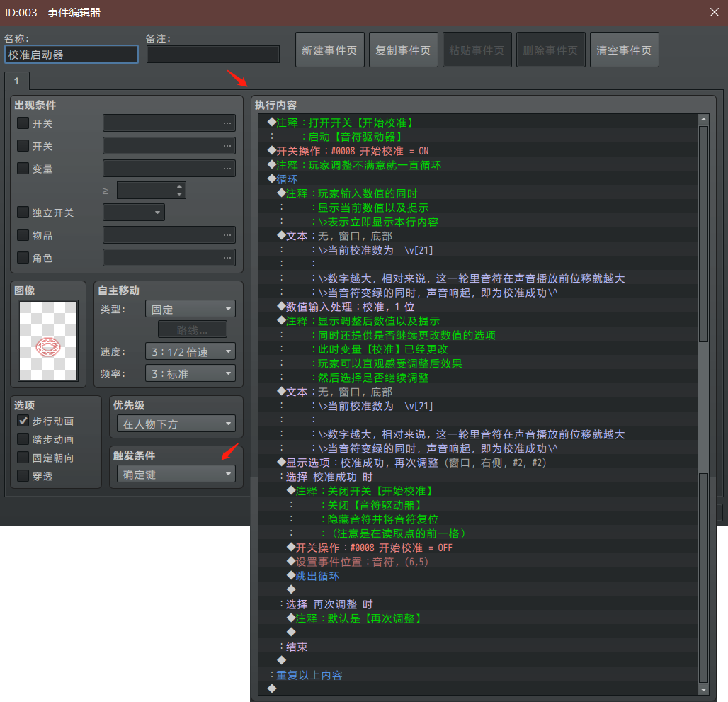
Task: Click the scrollbar down arrow in 执行内容
Action: [x=703, y=690]
